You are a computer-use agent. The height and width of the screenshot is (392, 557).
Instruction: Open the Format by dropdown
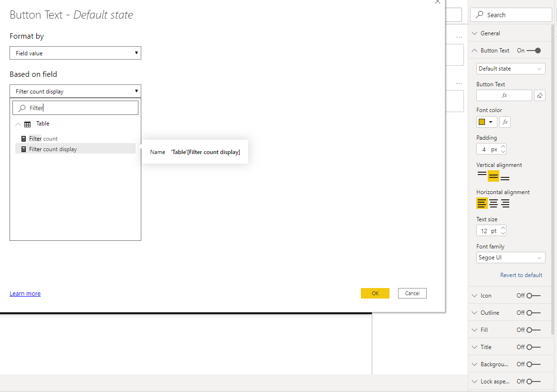[75, 53]
